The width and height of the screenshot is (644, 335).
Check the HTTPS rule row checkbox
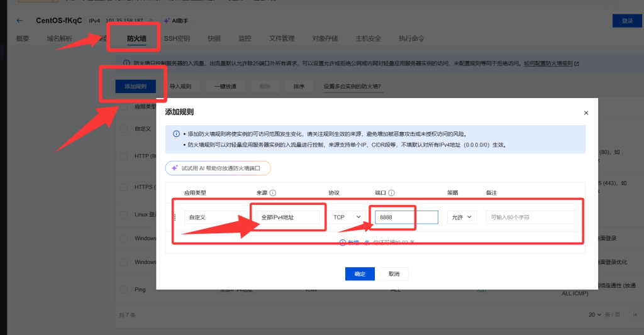(124, 187)
